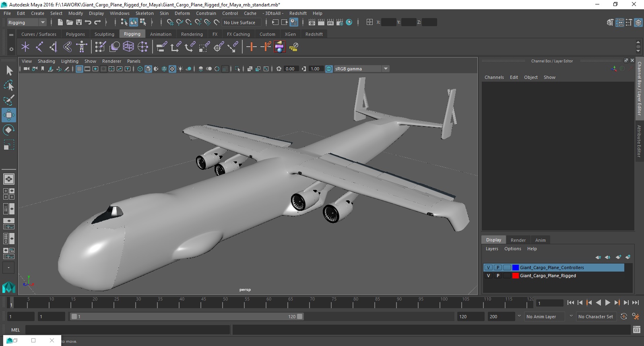Image resolution: width=644 pixels, height=346 pixels.
Task: Open the Render Settings icon
Action: 339,22
